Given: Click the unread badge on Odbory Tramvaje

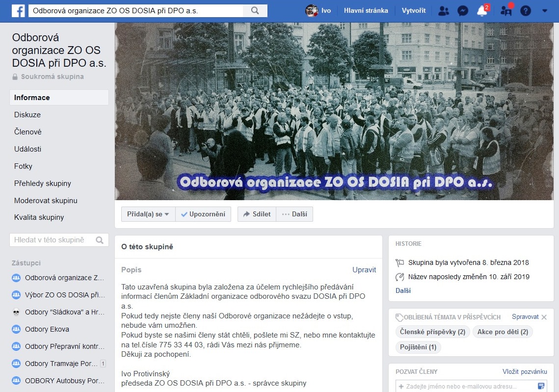Looking at the screenshot, I should click(x=103, y=364).
